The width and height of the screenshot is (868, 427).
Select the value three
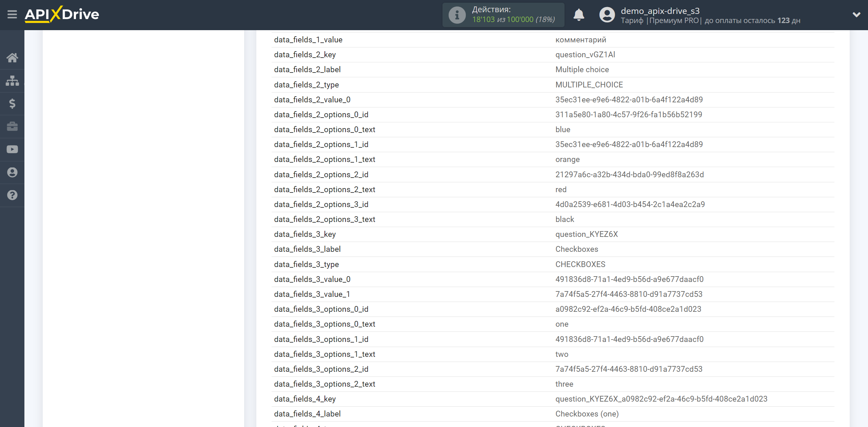coord(564,384)
